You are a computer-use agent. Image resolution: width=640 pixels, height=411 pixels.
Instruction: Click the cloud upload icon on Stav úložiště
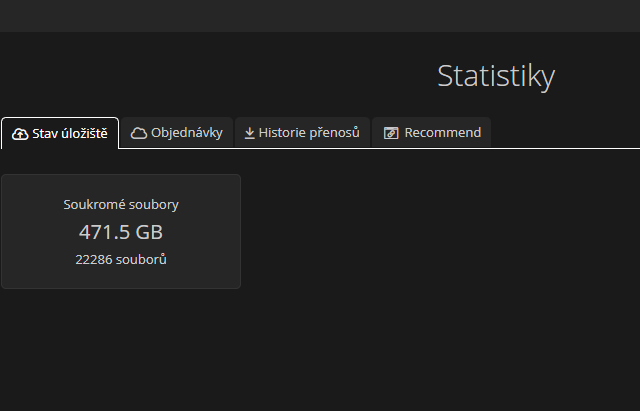20,133
